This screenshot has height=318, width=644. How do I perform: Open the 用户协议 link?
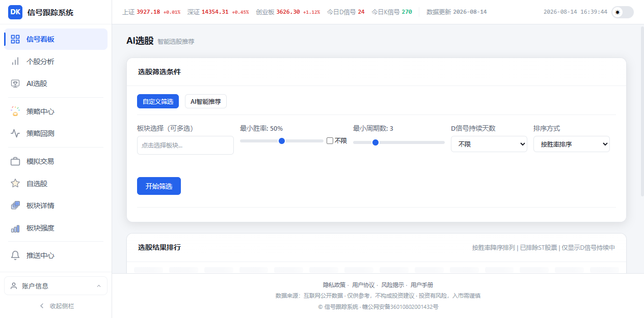[x=363, y=285]
